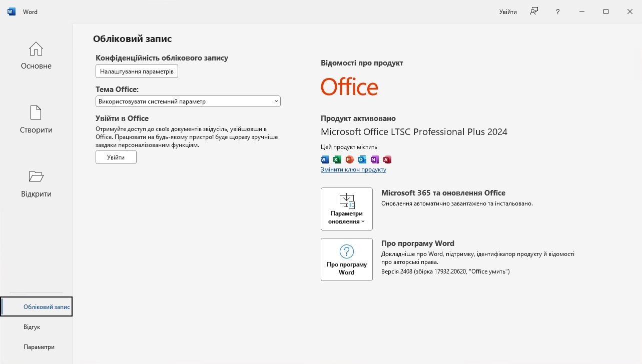642x364 pixels.
Task: Click the Microsoft 365 та оновлення Office heading
Action: 443,193
